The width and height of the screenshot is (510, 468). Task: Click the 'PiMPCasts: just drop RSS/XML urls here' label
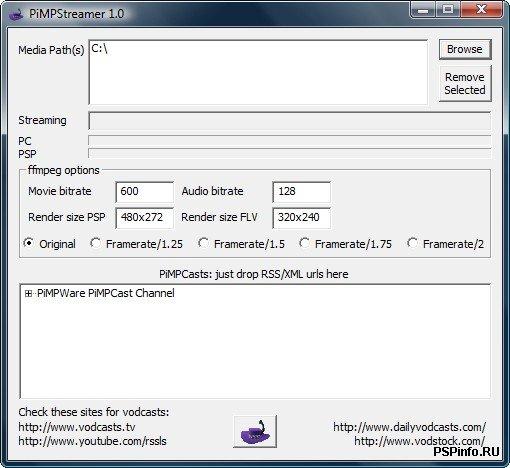[254, 274]
